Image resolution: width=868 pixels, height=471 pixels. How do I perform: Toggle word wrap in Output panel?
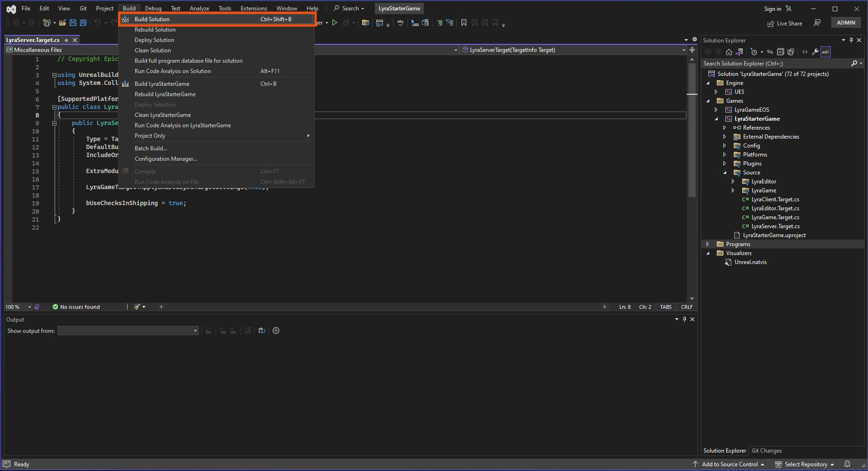click(x=262, y=331)
